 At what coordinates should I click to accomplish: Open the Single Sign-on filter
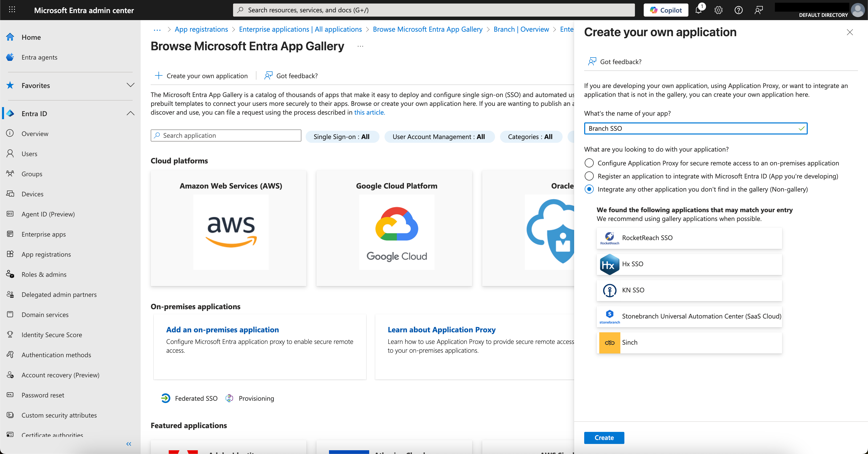tap(342, 137)
